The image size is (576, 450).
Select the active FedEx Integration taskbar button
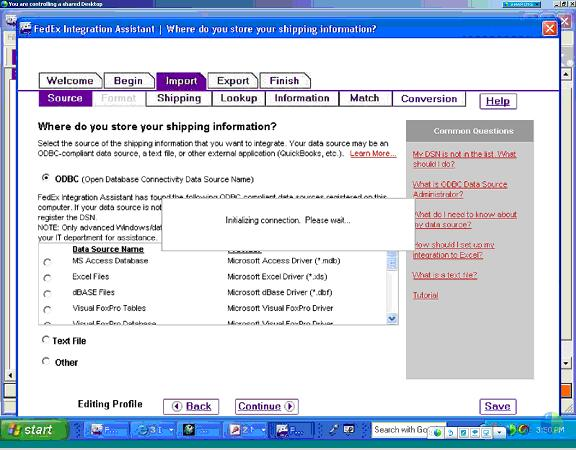click(x=291, y=430)
